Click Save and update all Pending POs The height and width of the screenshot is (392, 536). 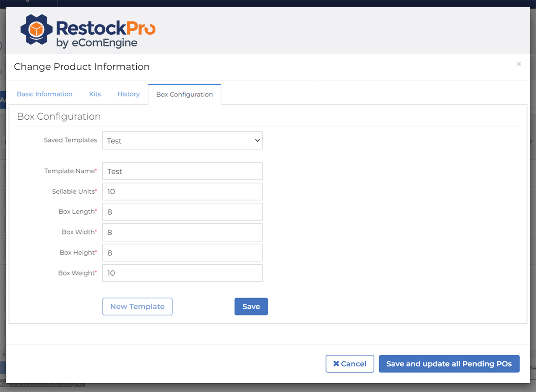point(449,364)
